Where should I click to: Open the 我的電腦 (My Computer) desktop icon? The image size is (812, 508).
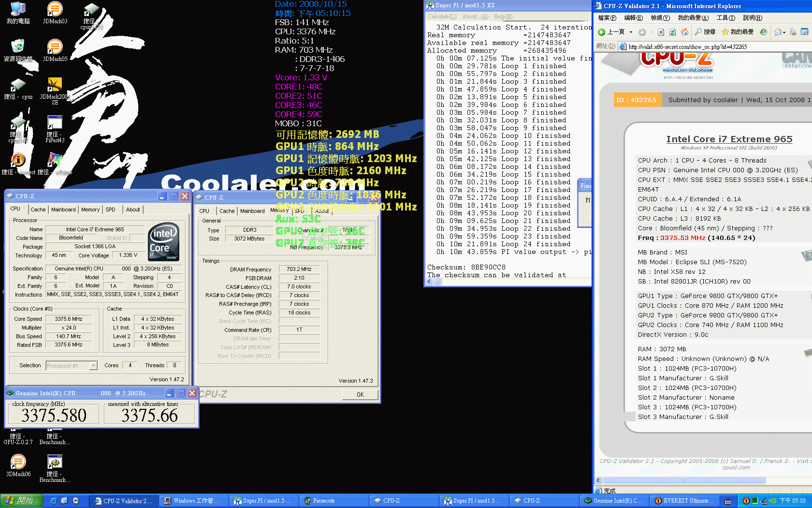coord(18,13)
